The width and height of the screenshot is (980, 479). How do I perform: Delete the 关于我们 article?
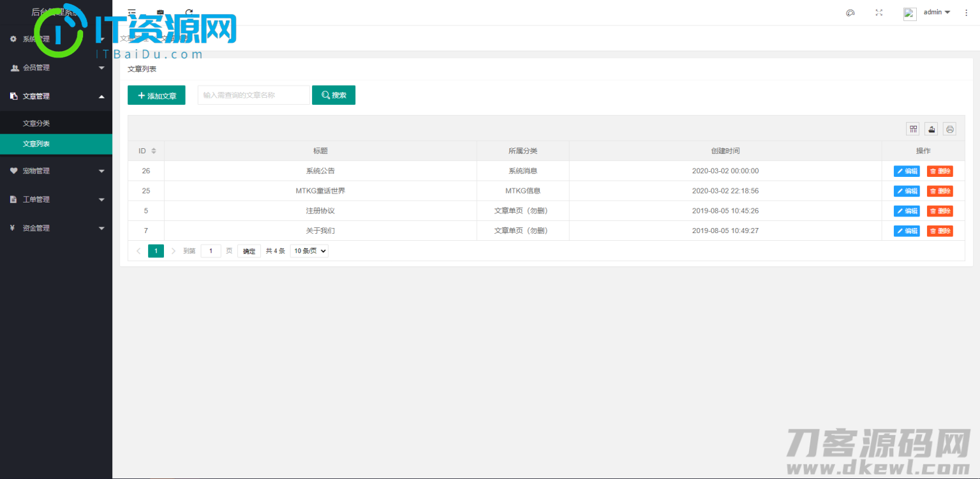[x=940, y=231]
